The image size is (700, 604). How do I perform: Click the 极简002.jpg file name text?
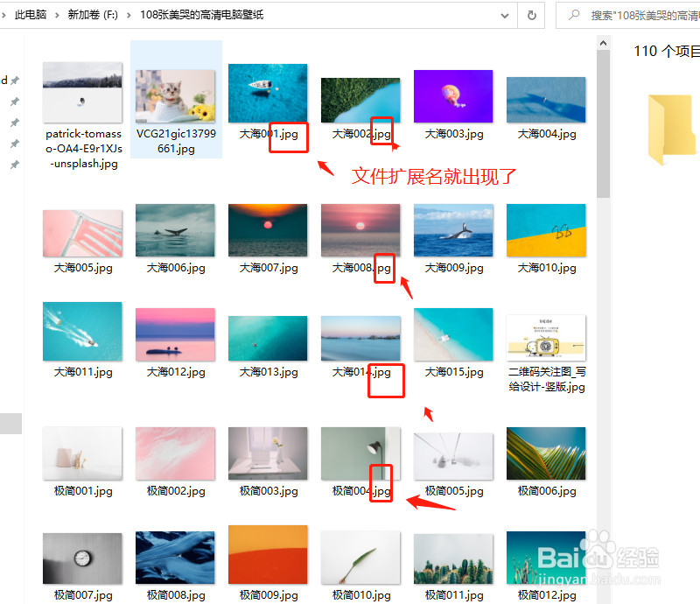pyautogui.click(x=176, y=491)
